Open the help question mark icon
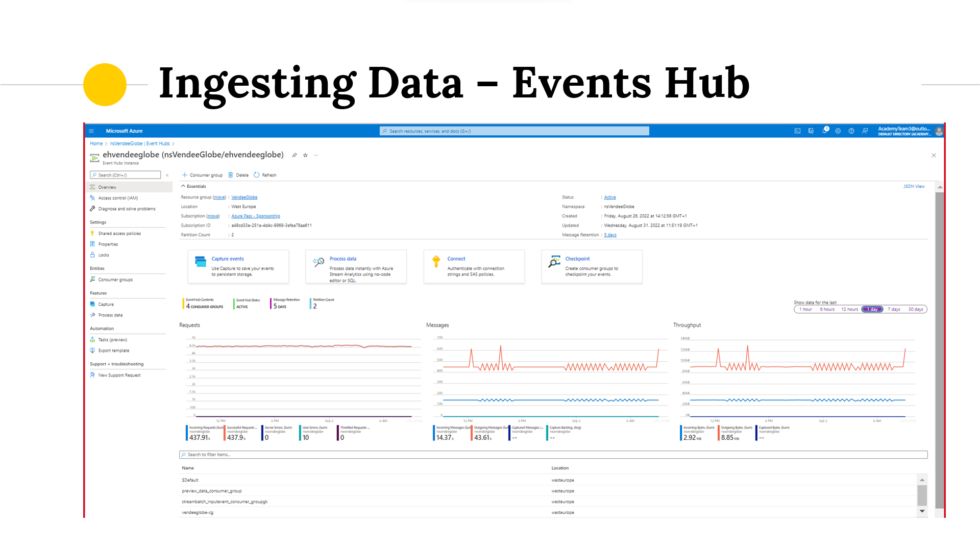 851,131
